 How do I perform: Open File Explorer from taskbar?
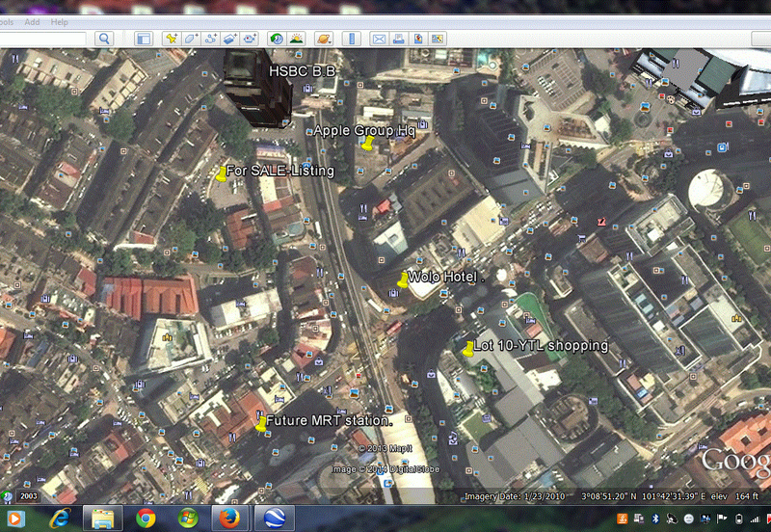point(103,519)
